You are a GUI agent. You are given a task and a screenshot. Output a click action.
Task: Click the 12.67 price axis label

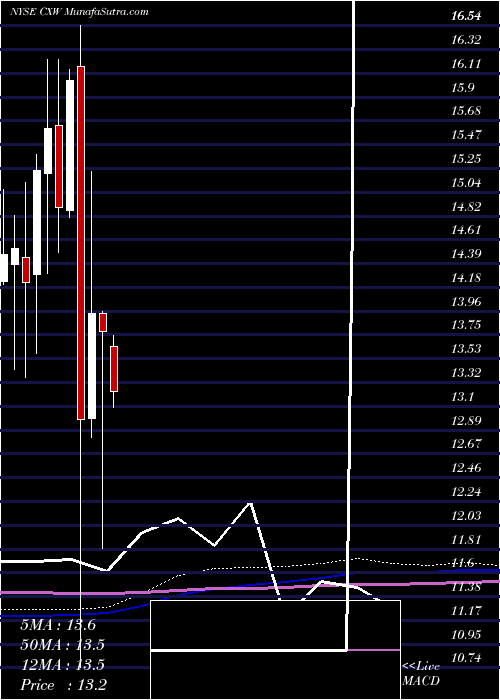click(x=466, y=444)
